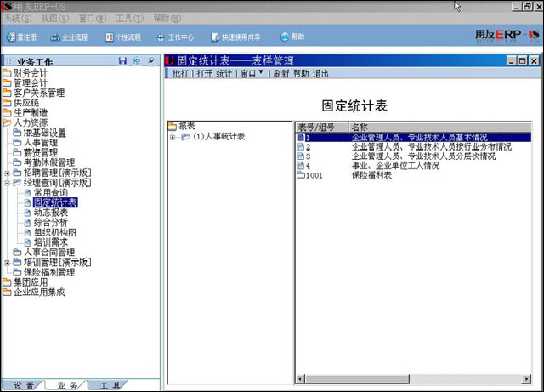This screenshot has height=392, width=544.
Task: Expand the 招聘管理[演示版] tree node
Action: point(7,173)
